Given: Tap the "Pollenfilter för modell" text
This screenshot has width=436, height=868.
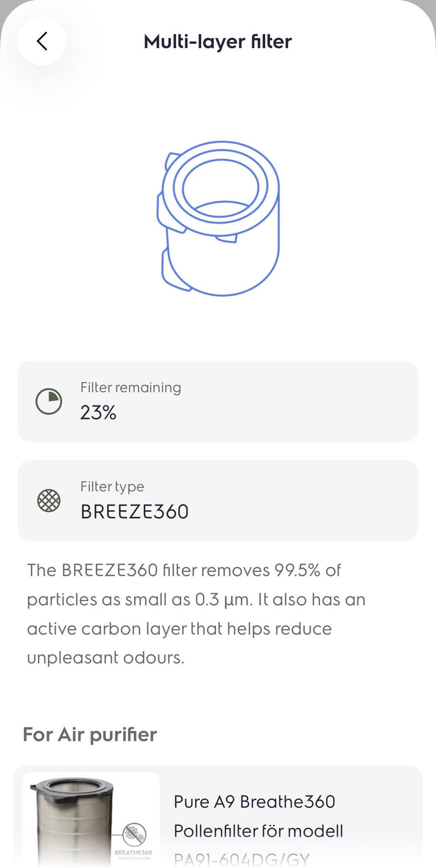Looking at the screenshot, I should pos(258,831).
